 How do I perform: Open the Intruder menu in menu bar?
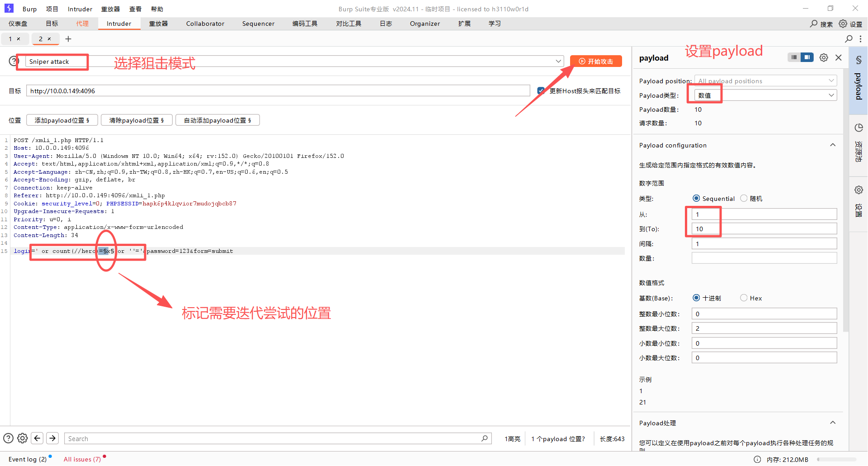click(x=80, y=9)
